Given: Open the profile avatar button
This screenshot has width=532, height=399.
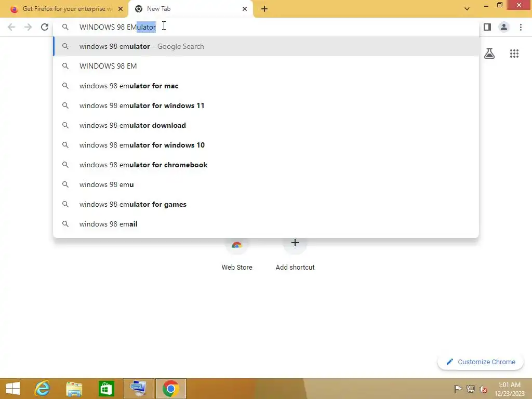Looking at the screenshot, I should coord(504,27).
